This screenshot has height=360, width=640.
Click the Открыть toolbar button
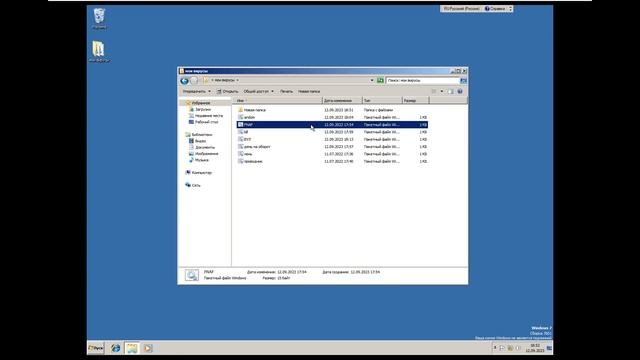(227, 91)
